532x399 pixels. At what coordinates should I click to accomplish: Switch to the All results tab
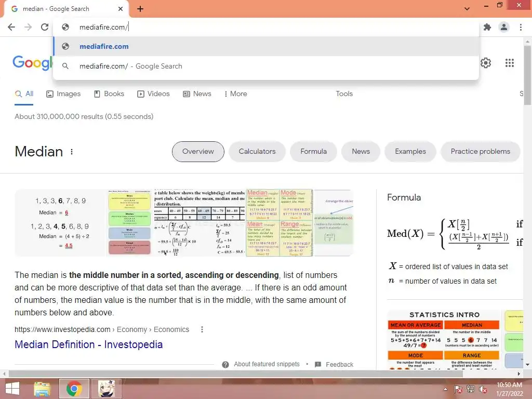(24, 94)
